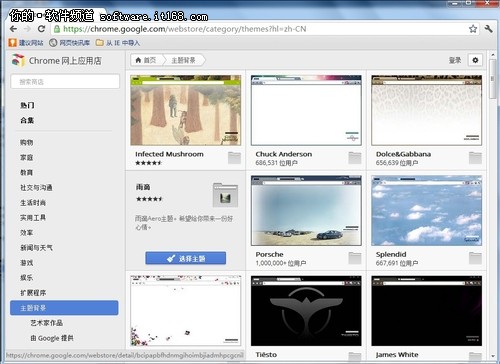500x364 pixels.
Task: Open the James White theme thumbnail
Action: [x=426, y=311]
